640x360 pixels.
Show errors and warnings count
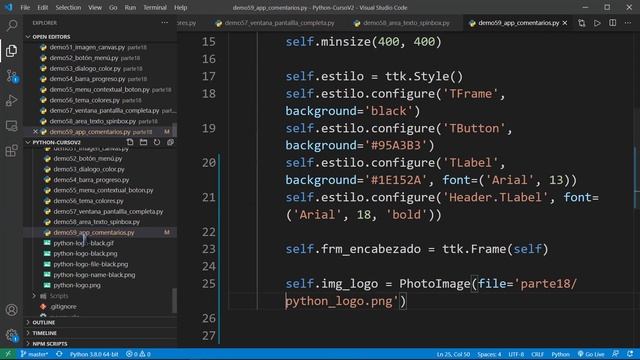pyautogui.click(x=138, y=354)
